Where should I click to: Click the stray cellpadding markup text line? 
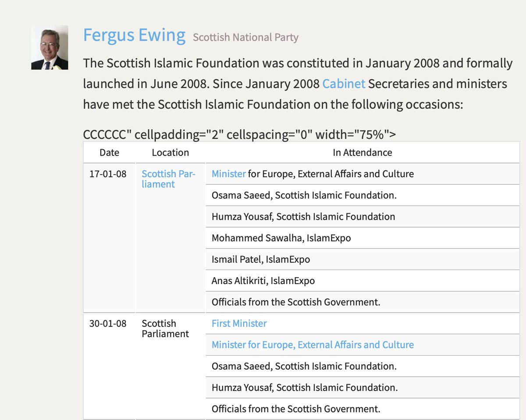pos(239,135)
